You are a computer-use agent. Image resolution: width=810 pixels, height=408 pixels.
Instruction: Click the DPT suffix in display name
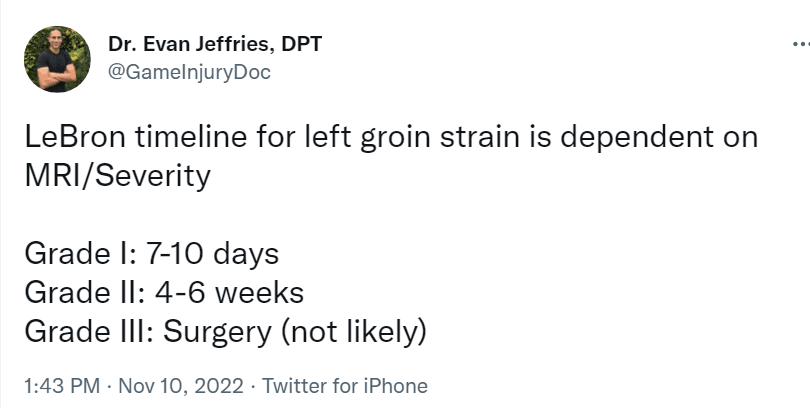tap(302, 44)
